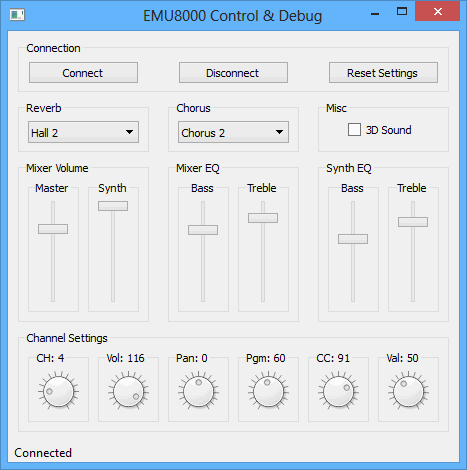The height and width of the screenshot is (470, 467).
Task: Click the Disconnect button
Action: (233, 73)
